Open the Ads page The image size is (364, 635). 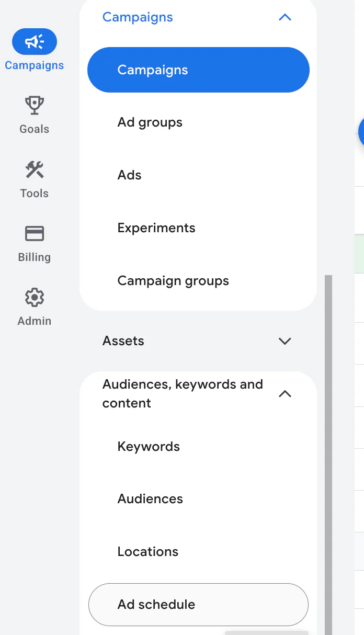click(130, 175)
